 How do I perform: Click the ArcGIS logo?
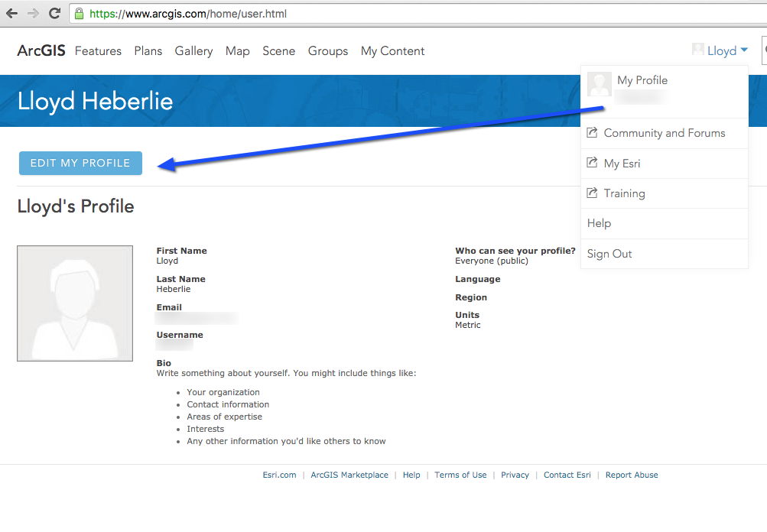coord(41,50)
